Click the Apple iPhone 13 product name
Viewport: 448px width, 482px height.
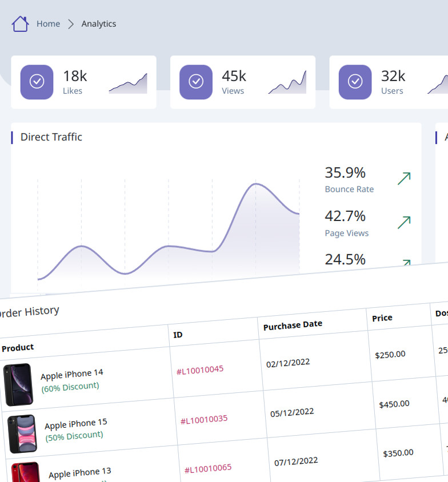[x=80, y=473]
